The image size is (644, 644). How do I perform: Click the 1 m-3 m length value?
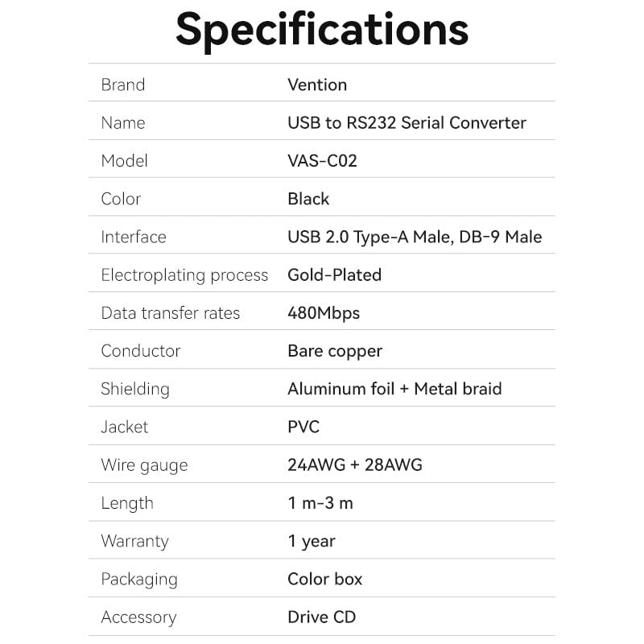pyautogui.click(x=320, y=503)
